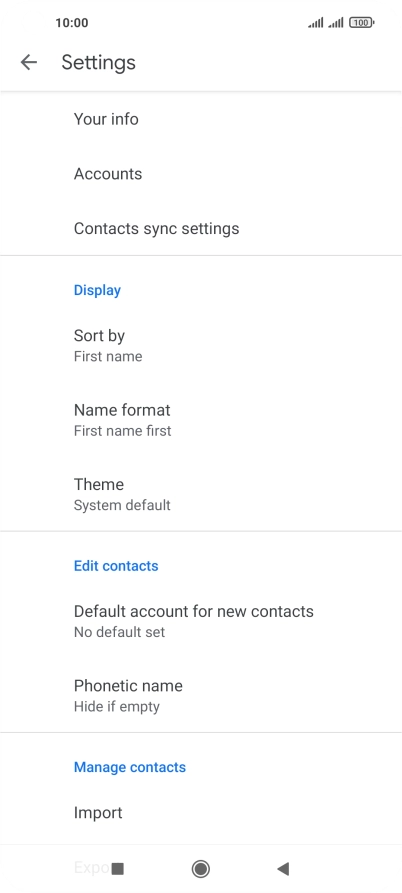Screen dimensions: 402x893
Task: Change Phonetic name display setting
Action: [x=201, y=695]
